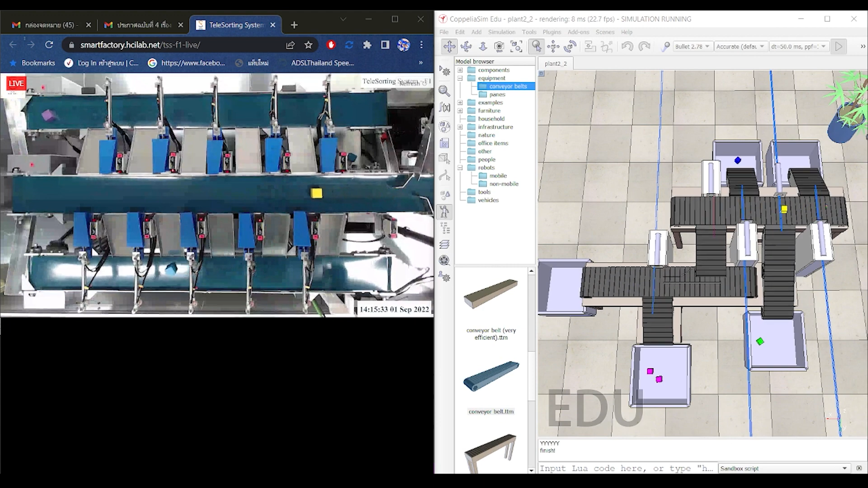The height and width of the screenshot is (488, 868).
Task: Switch to the plant2_2 scene tab
Action: (x=555, y=63)
